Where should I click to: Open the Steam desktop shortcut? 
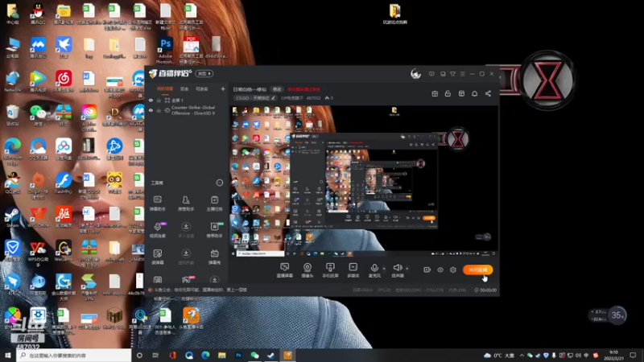12,217
